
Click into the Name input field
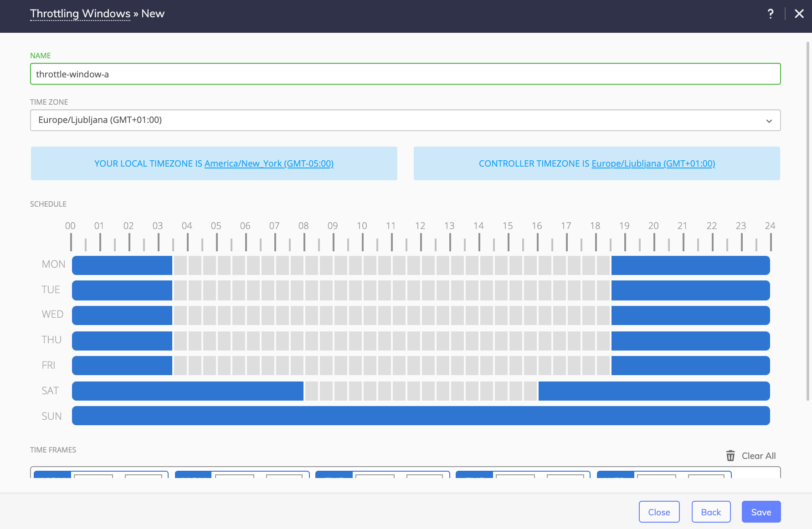(x=405, y=74)
